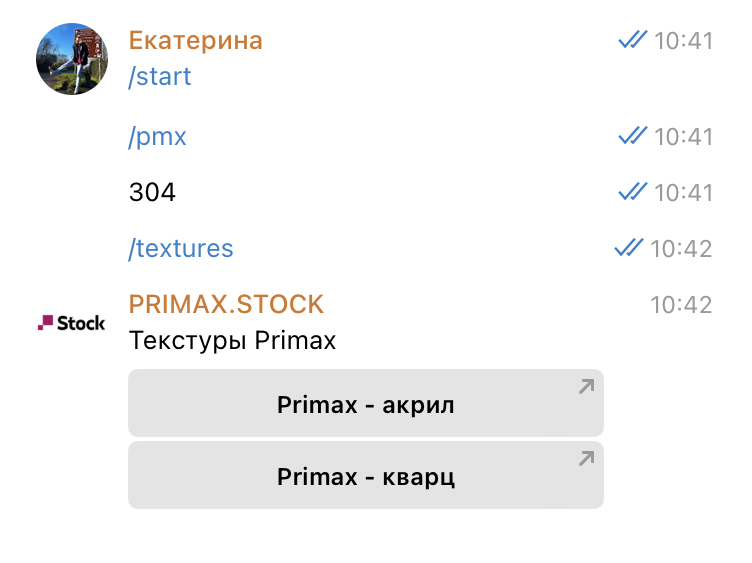Click the Екатерина sender name
This screenshot has width=752, height=563.
pos(196,40)
